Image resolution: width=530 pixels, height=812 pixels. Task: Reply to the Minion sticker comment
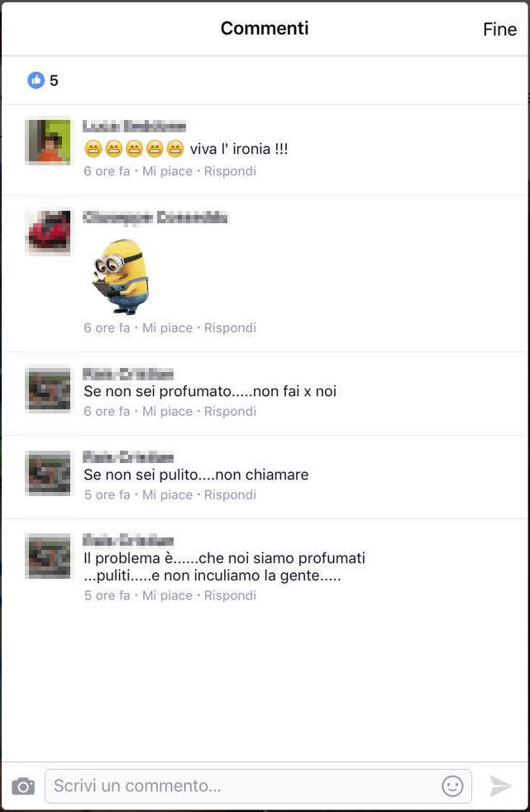click(231, 327)
